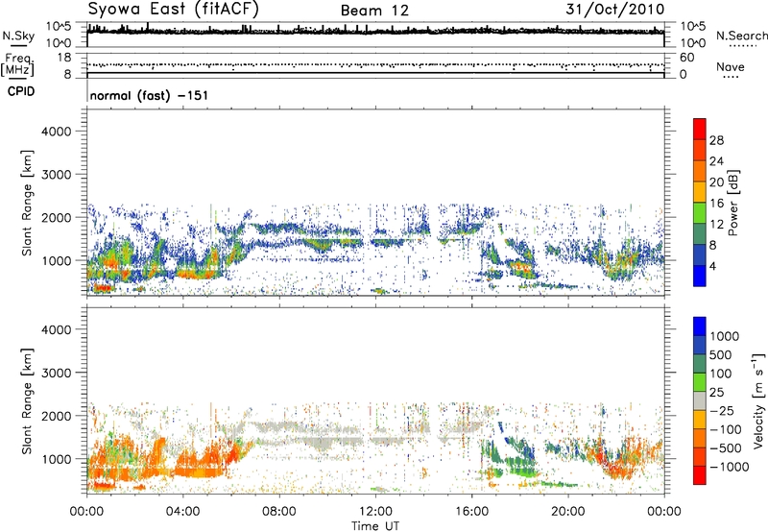Image resolution: width=768 pixels, height=532 pixels.
Task: Click the 'Nave' label on the right
Action: point(731,66)
